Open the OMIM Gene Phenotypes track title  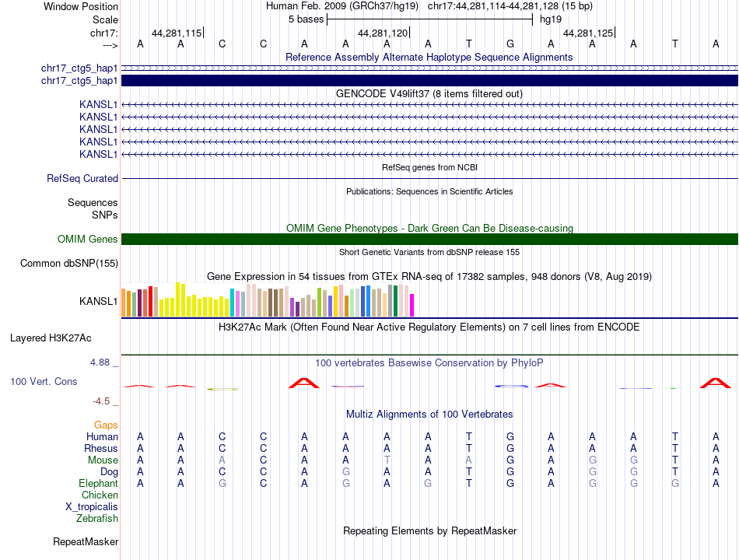pos(429,228)
